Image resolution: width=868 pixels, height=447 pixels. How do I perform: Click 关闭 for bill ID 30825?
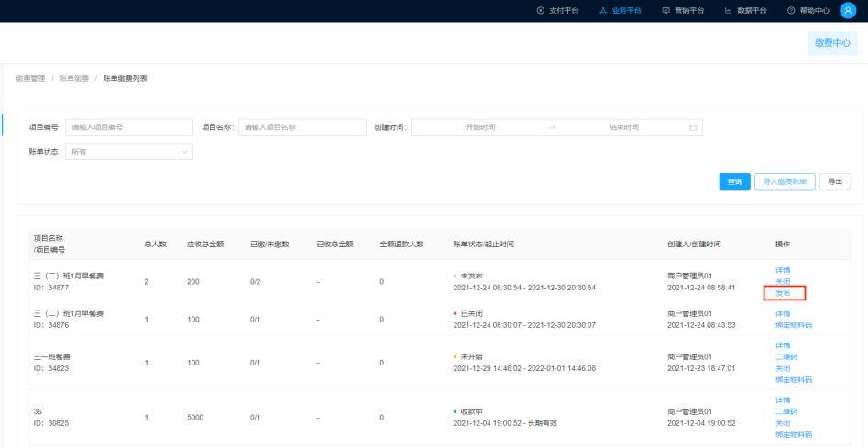point(783,423)
